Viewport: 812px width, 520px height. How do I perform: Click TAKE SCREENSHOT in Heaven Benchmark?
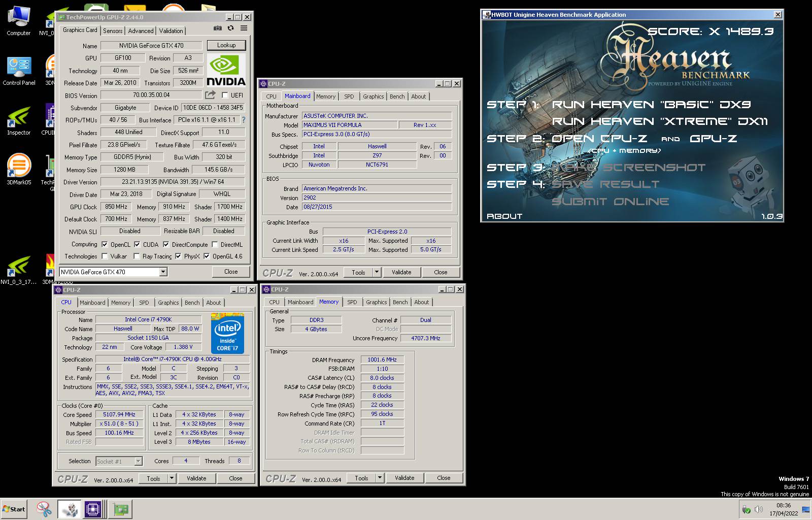tap(628, 168)
